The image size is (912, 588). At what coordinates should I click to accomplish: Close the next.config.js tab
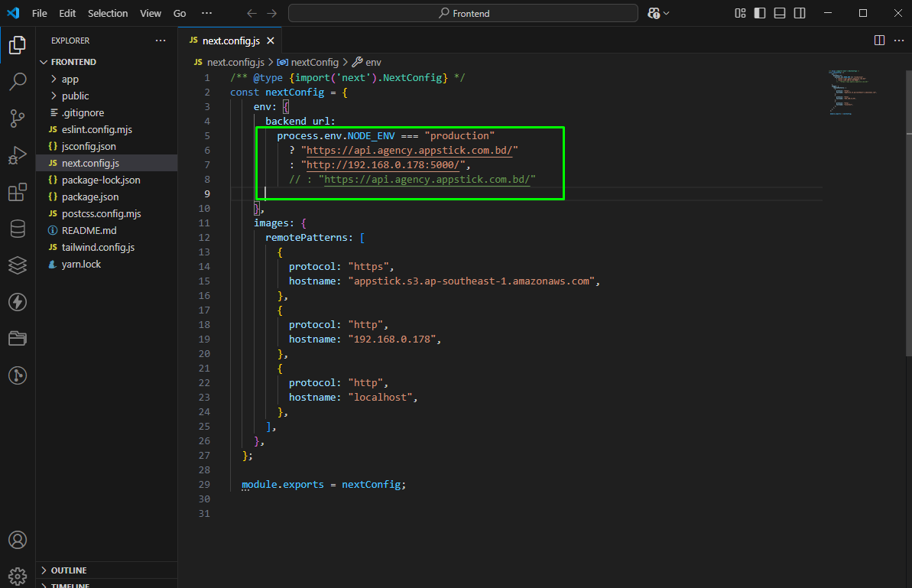(x=271, y=41)
